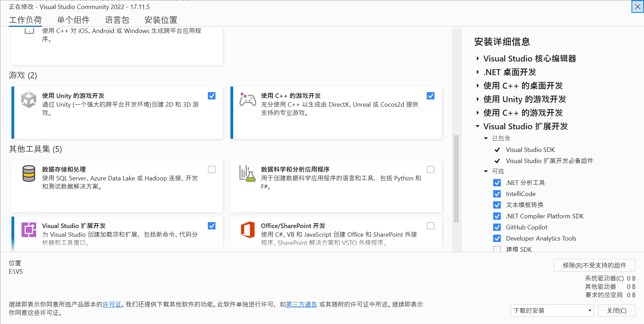Click the C++ game development controller icon

247,99
